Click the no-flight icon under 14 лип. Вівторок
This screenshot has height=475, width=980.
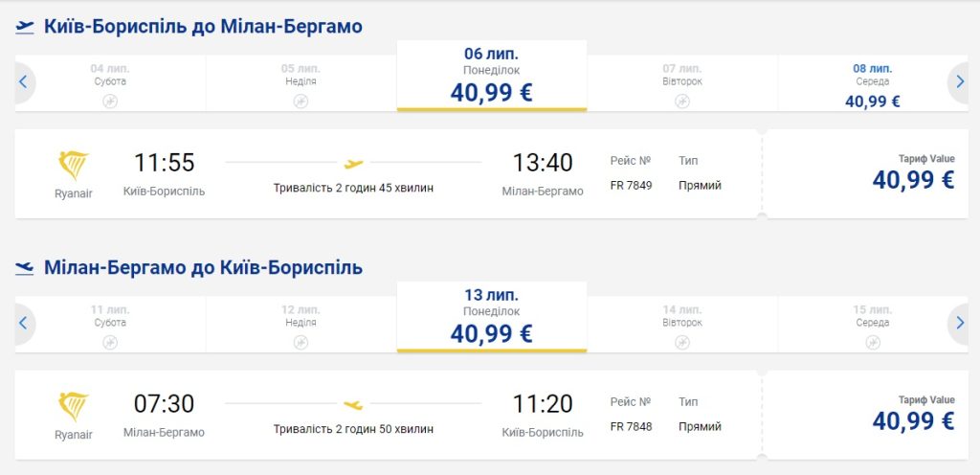682,342
